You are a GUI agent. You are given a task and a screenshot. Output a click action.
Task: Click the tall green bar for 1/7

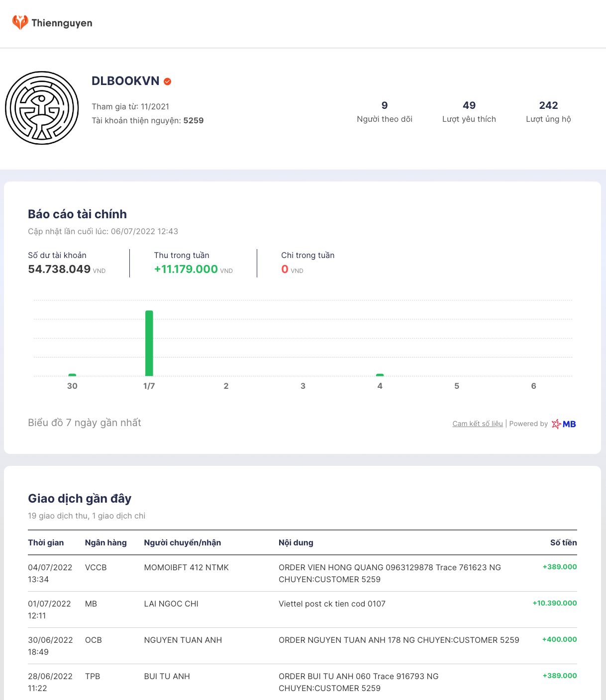click(149, 343)
